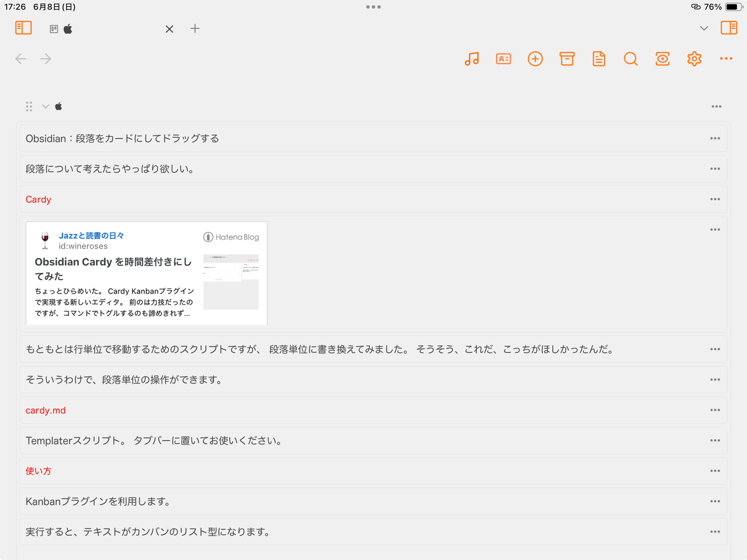Open the tab list chevron dropdown

click(704, 28)
